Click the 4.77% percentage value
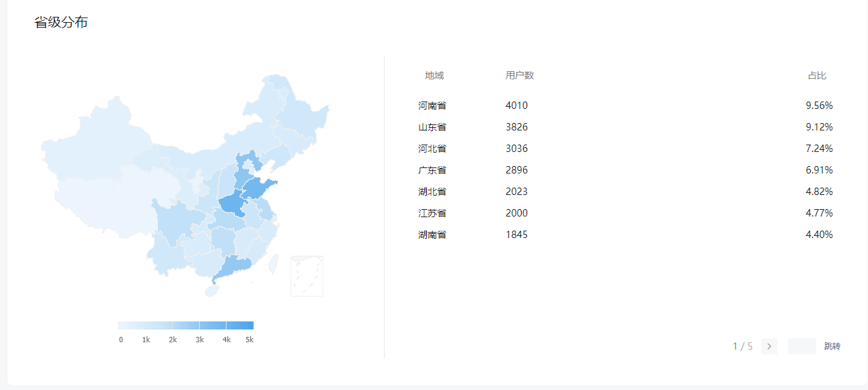Image resolution: width=868 pixels, height=390 pixels. [x=820, y=213]
